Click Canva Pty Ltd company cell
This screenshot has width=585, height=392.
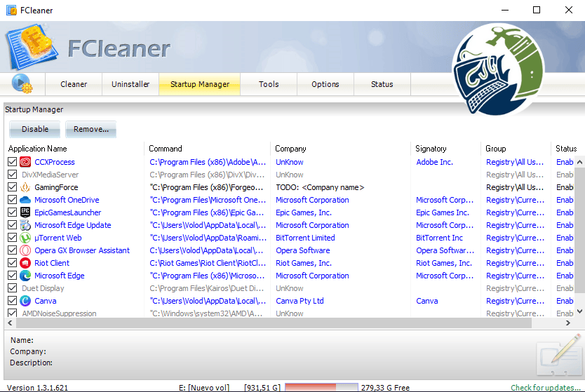pos(300,301)
